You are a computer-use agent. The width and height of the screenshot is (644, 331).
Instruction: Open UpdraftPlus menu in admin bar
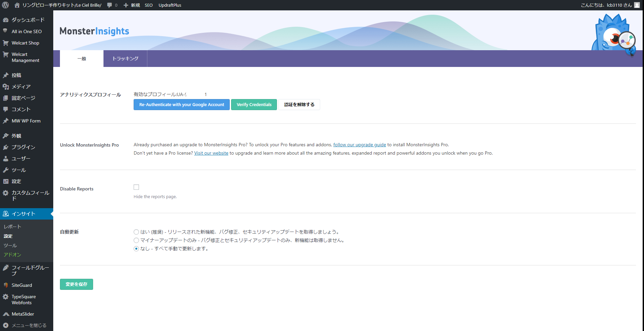(x=170, y=5)
